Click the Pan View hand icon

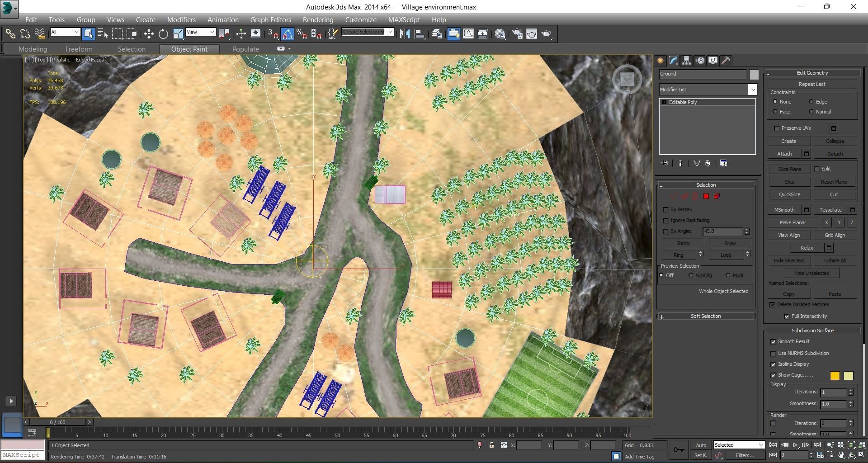841,455
